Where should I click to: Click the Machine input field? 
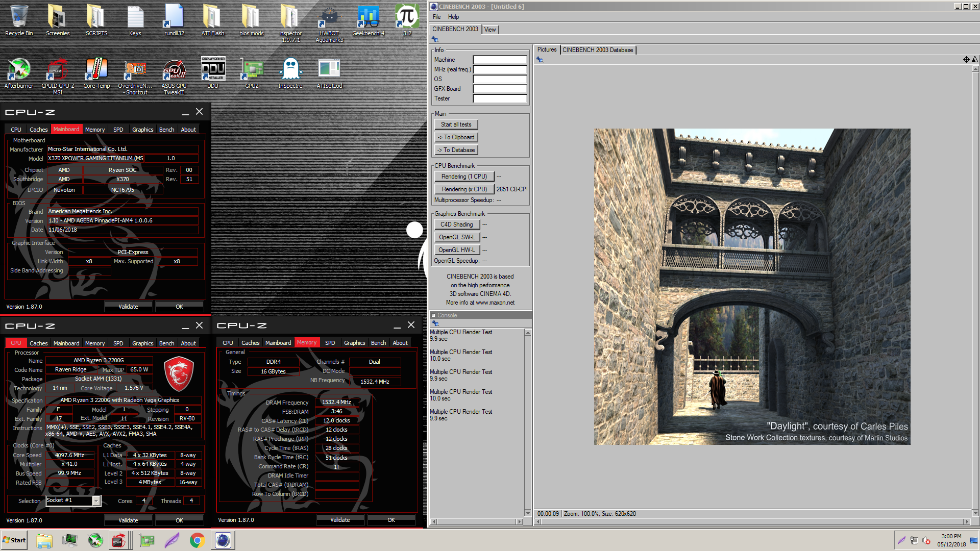coord(500,60)
